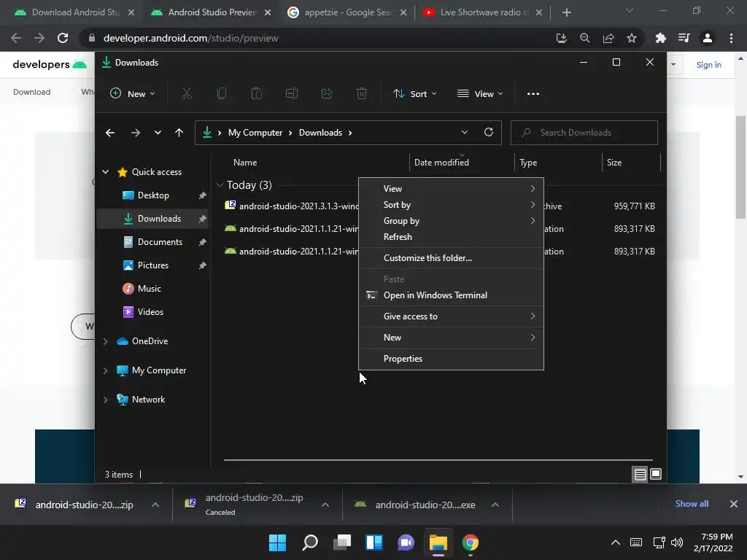The image size is (747, 560).
Task: Go back in File Explorer navigation
Action: pyautogui.click(x=110, y=133)
